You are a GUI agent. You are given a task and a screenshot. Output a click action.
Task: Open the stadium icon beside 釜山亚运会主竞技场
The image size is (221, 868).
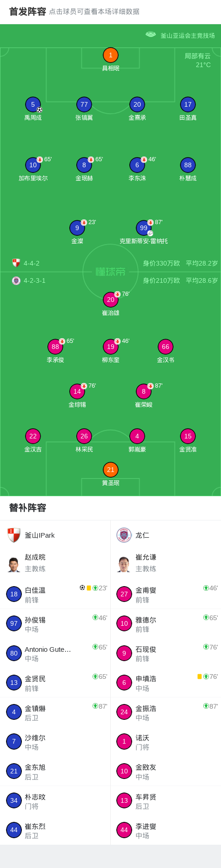pos(150,34)
